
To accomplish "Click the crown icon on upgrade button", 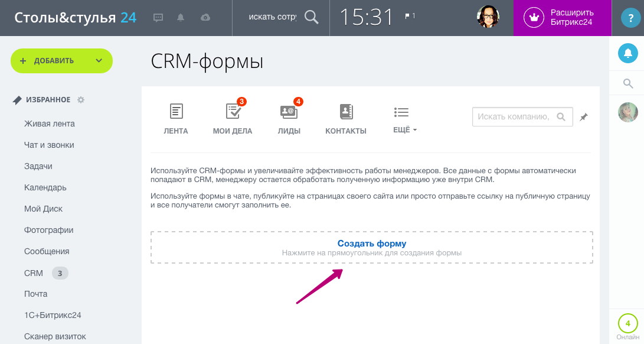I will 534,18.
